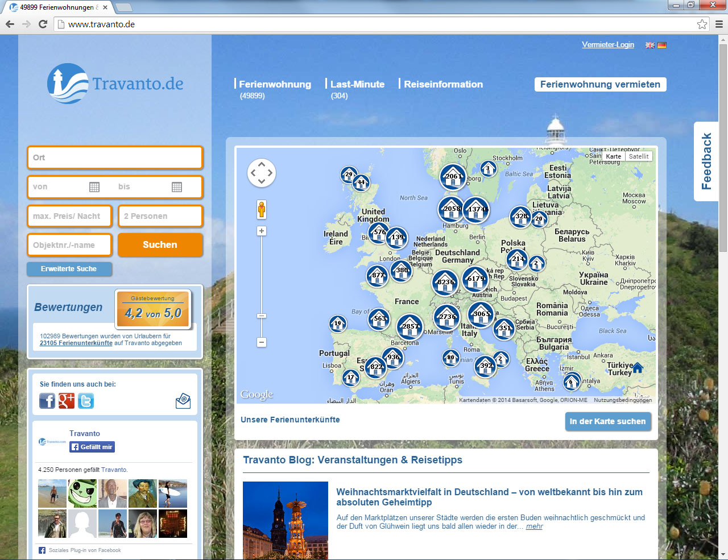Switch language via German flag icon

click(x=662, y=45)
